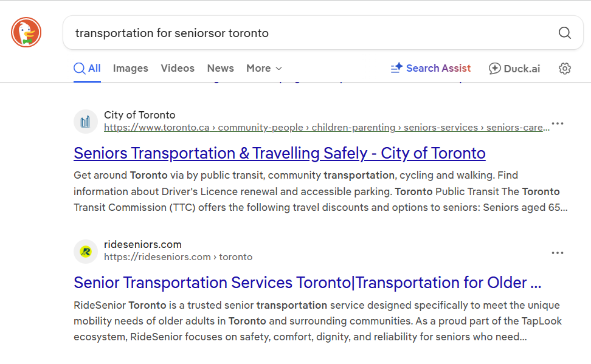Viewport: 591px width, 364px height.
Task: Click the DuckDuckGo logo
Action: (x=26, y=32)
